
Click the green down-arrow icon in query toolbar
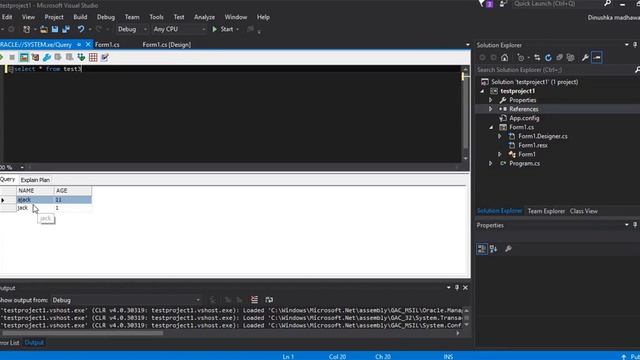click(81, 58)
